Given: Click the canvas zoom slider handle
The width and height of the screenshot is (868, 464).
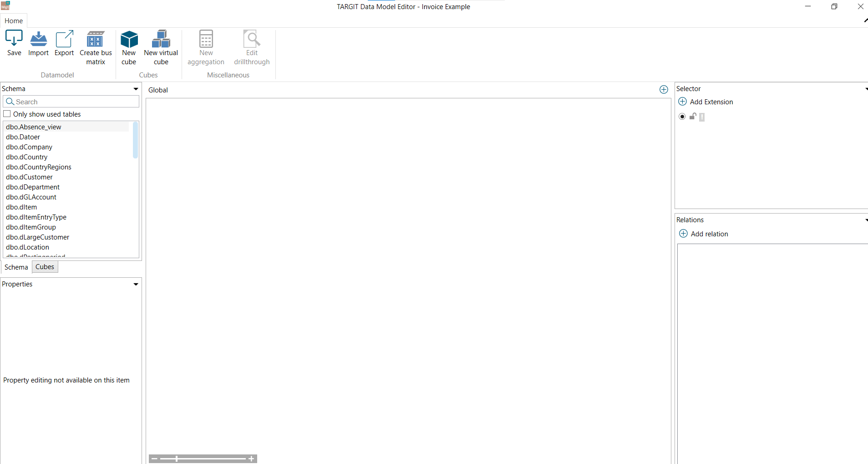Looking at the screenshot, I should click(177, 459).
